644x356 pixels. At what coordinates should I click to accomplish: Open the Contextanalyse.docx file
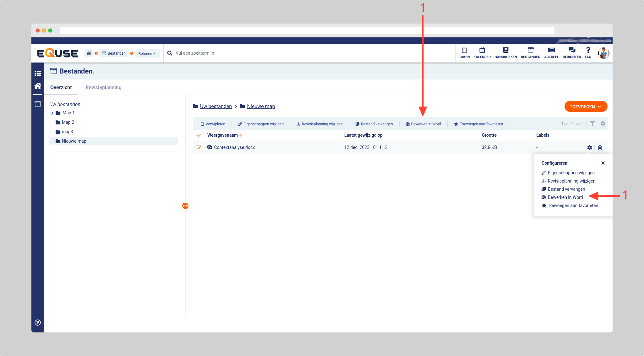coord(234,147)
